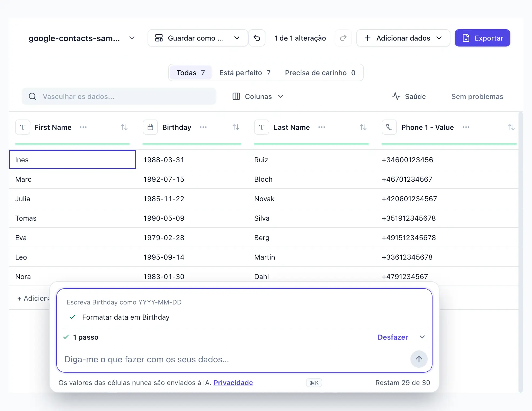This screenshot has width=532, height=411.
Task: Focus the Diga-me o que fazer prompt field
Action: point(235,359)
